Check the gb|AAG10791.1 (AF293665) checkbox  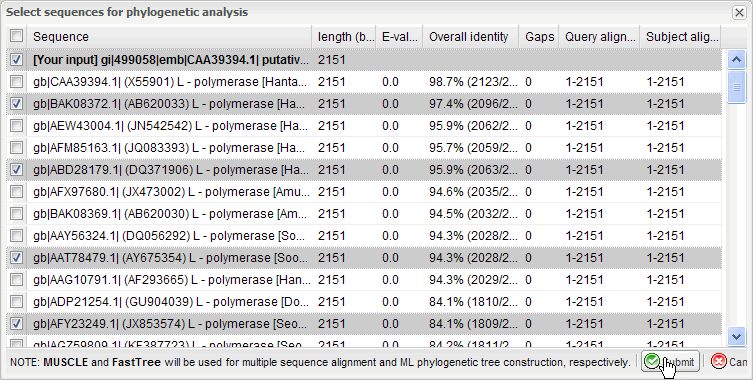(16, 280)
